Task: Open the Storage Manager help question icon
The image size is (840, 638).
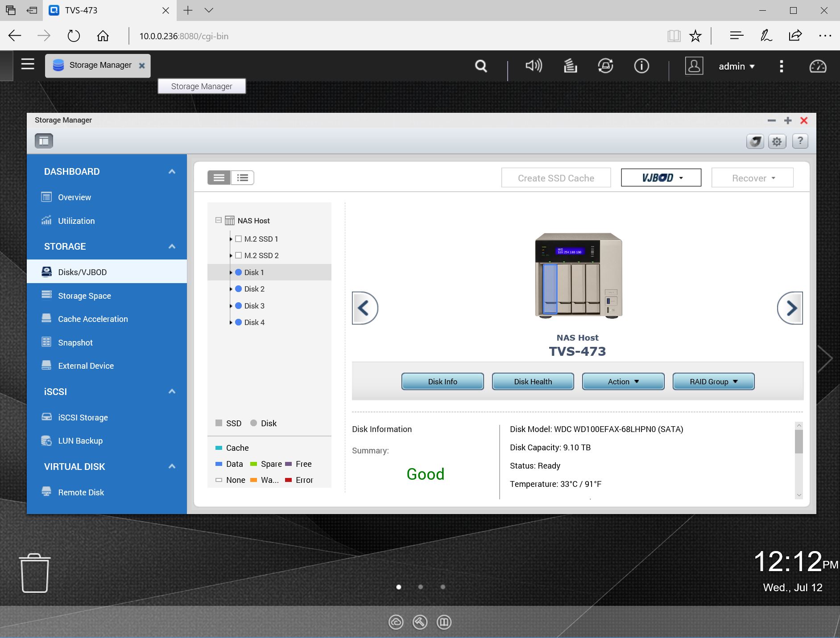Action: tap(800, 141)
